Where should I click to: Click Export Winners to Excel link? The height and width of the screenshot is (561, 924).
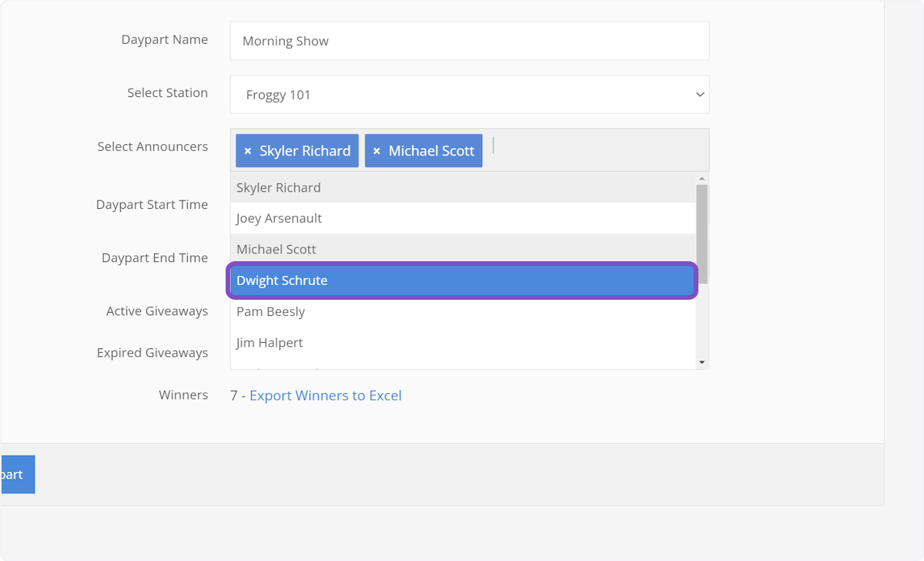click(325, 395)
